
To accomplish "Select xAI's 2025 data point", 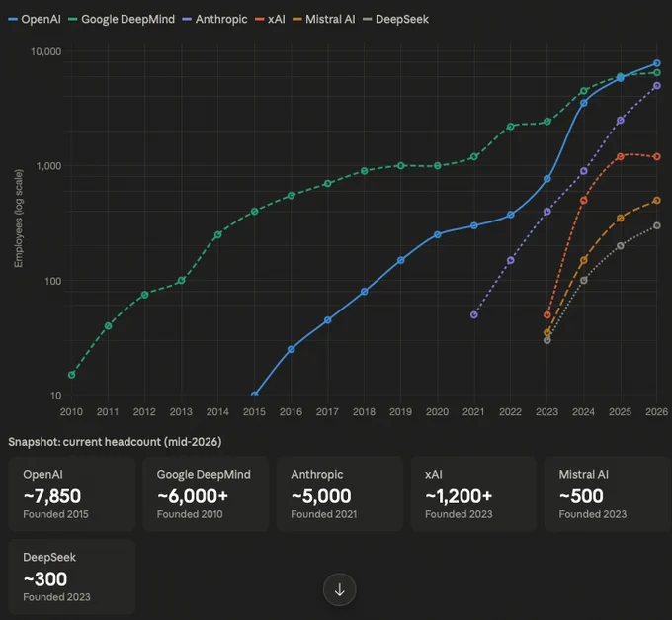I will (621, 156).
